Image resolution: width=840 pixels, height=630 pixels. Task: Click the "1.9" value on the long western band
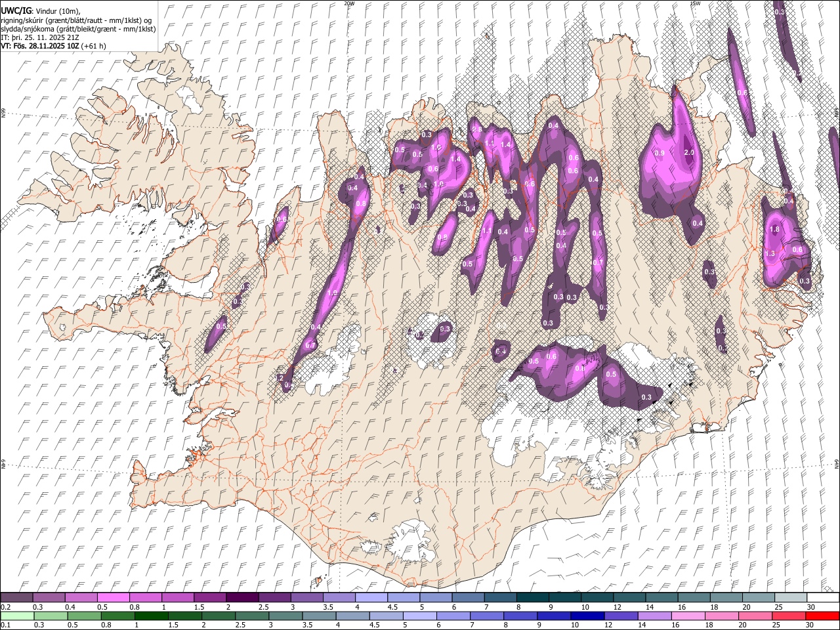pyautogui.click(x=332, y=293)
